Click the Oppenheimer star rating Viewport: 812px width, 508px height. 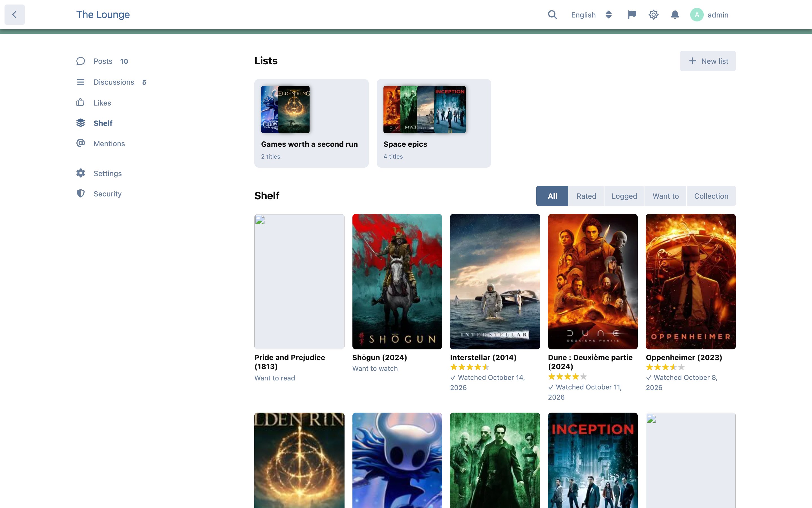tap(665, 367)
